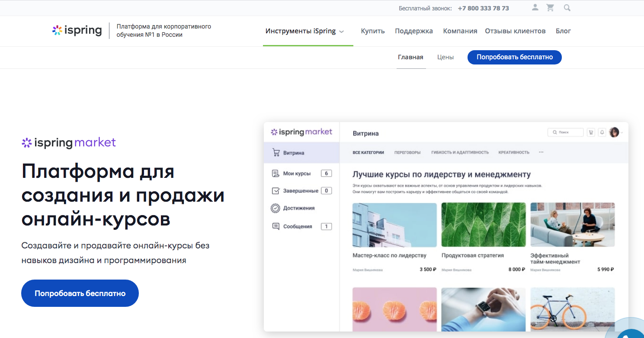
Task: Click the 8 000 ₽ price
Action: (517, 269)
